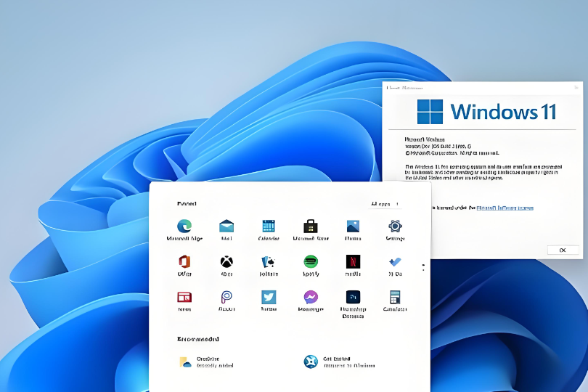Open the Xbox app
This screenshot has width=588, height=392.
[x=226, y=265]
